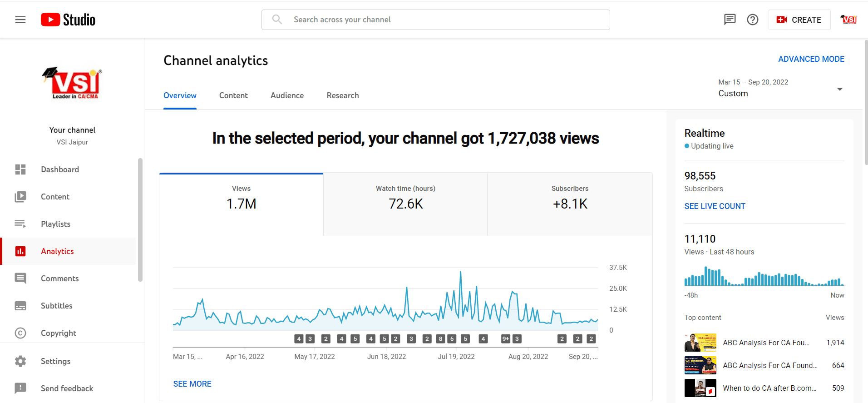The image size is (868, 403).
Task: Click the Settings gear icon
Action: (x=20, y=361)
